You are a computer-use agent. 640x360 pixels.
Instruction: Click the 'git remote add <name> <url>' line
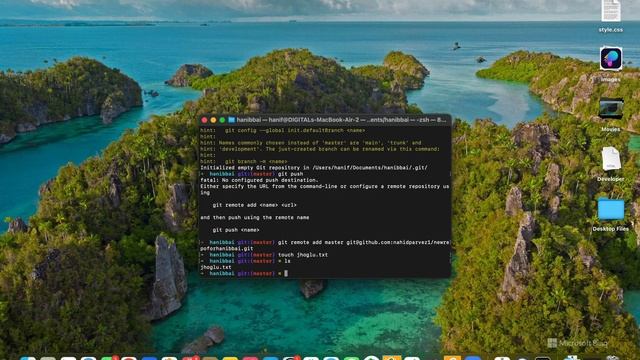pos(254,205)
